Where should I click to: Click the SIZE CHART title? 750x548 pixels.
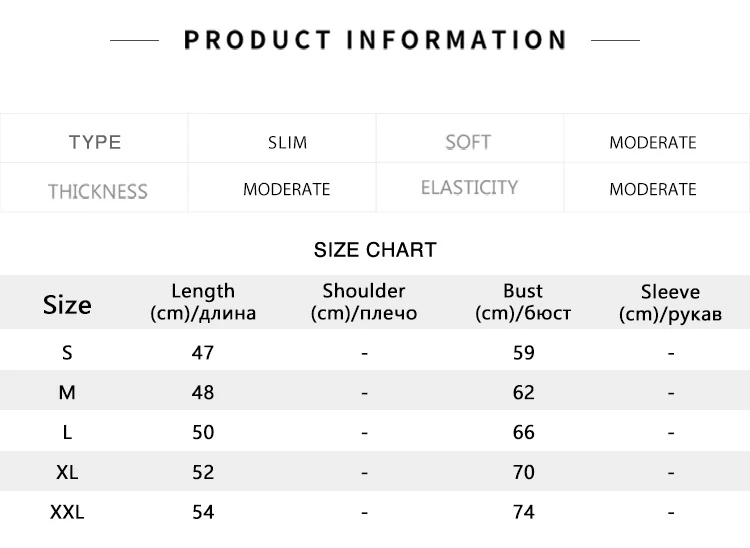tap(375, 250)
